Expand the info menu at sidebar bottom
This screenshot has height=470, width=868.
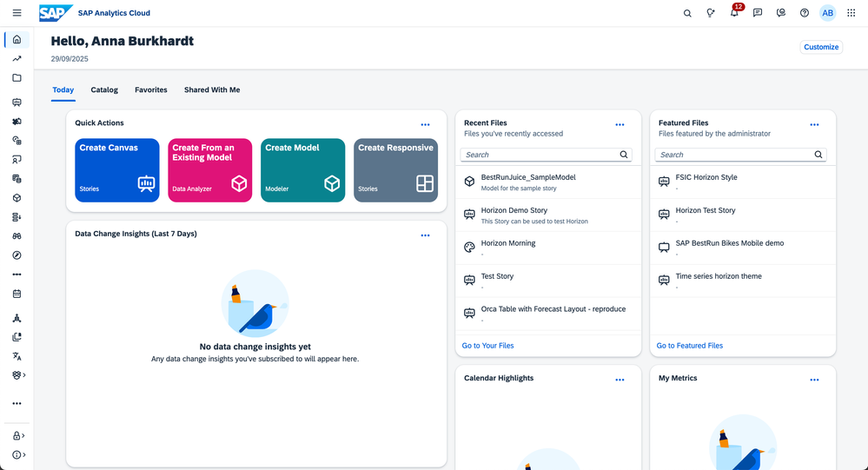[x=17, y=454]
